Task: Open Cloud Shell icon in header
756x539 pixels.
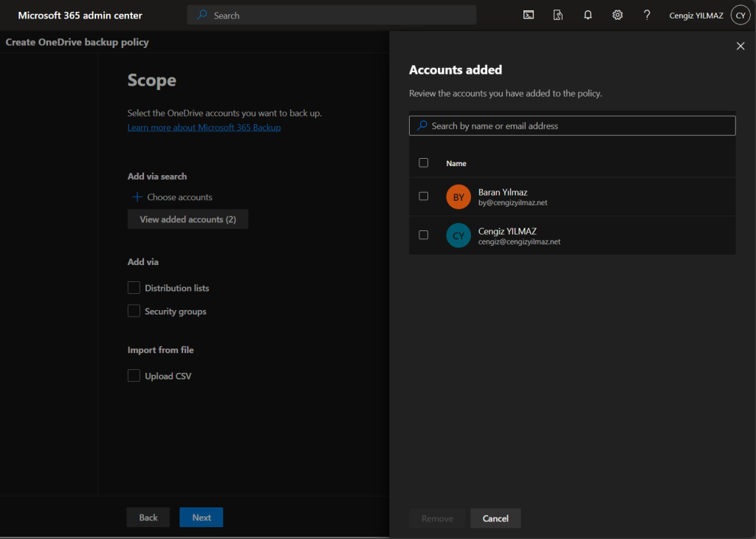Action: [x=529, y=16]
